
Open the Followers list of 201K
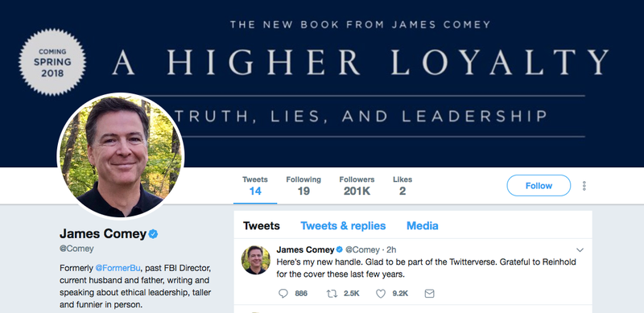357,186
